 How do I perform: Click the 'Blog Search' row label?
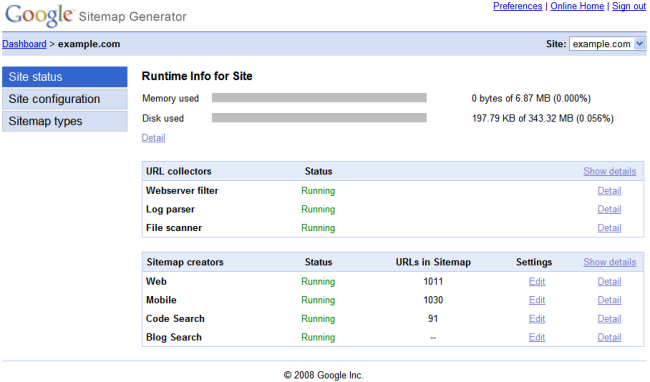click(x=174, y=337)
